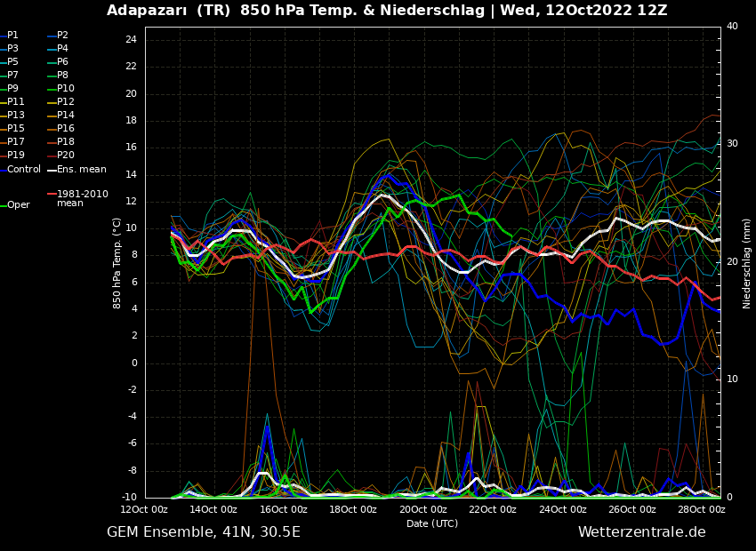Select the P20 legend entry

click(61, 155)
